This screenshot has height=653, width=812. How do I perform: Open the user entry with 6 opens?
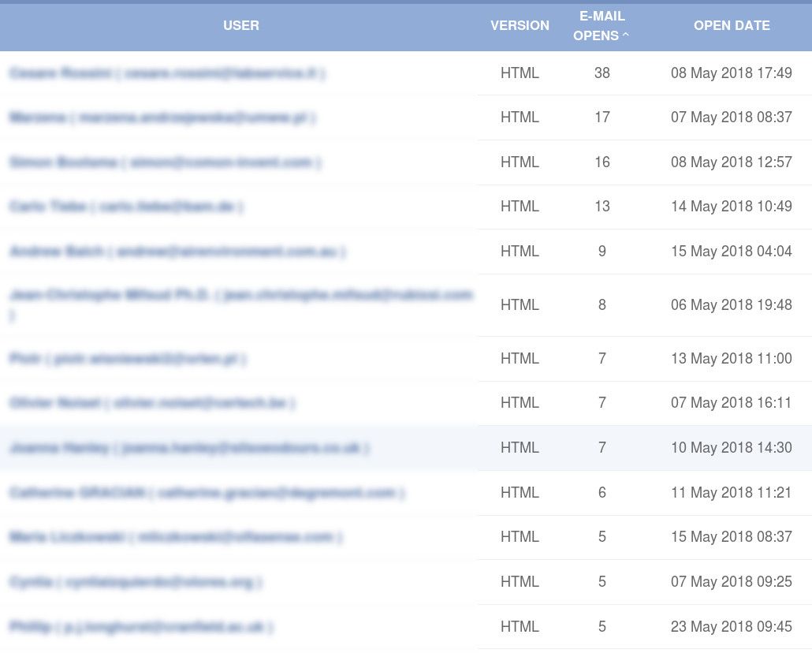pos(207,493)
